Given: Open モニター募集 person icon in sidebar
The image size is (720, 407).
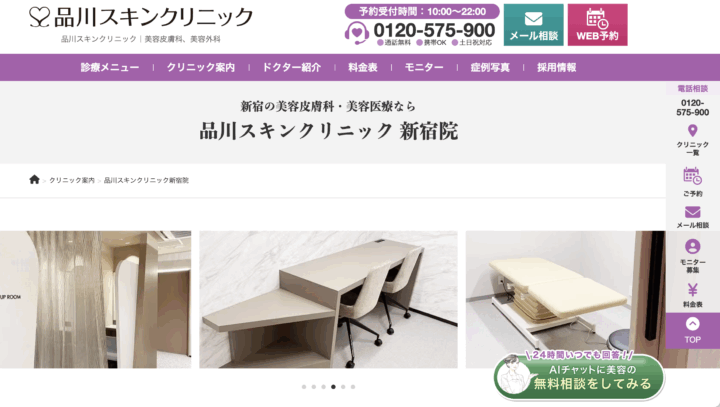Looking at the screenshot, I should point(692,247).
